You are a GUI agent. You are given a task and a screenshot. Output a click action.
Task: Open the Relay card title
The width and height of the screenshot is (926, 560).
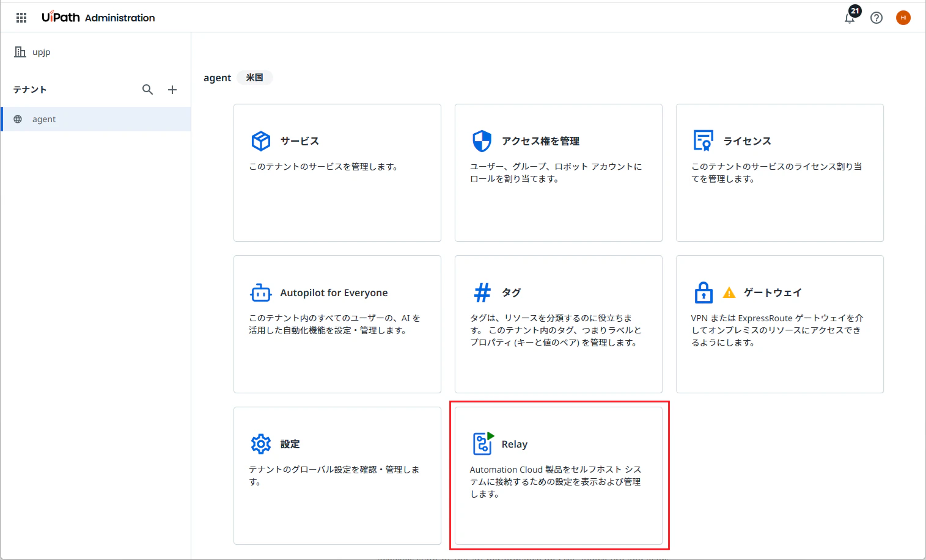click(x=515, y=444)
